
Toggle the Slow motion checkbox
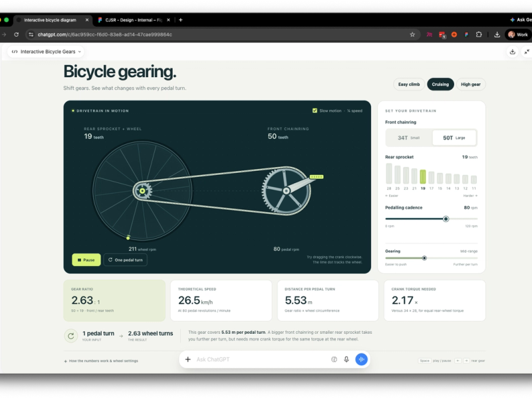coord(315,110)
